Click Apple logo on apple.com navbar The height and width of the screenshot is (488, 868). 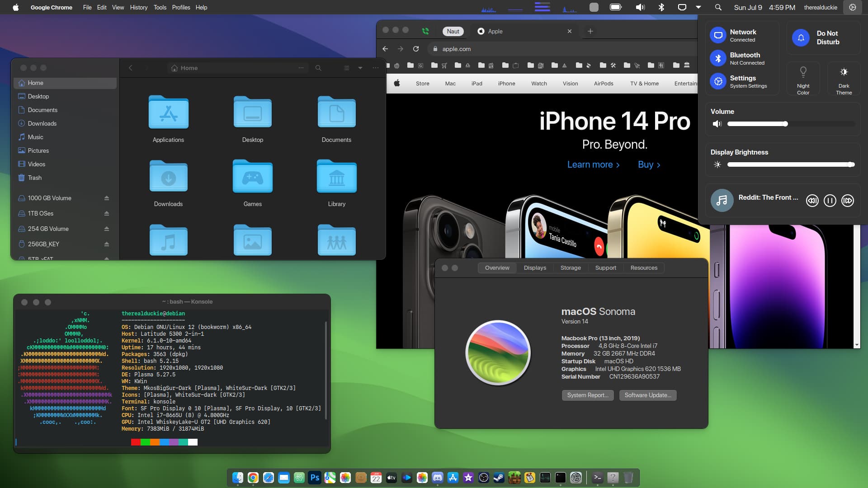397,83
